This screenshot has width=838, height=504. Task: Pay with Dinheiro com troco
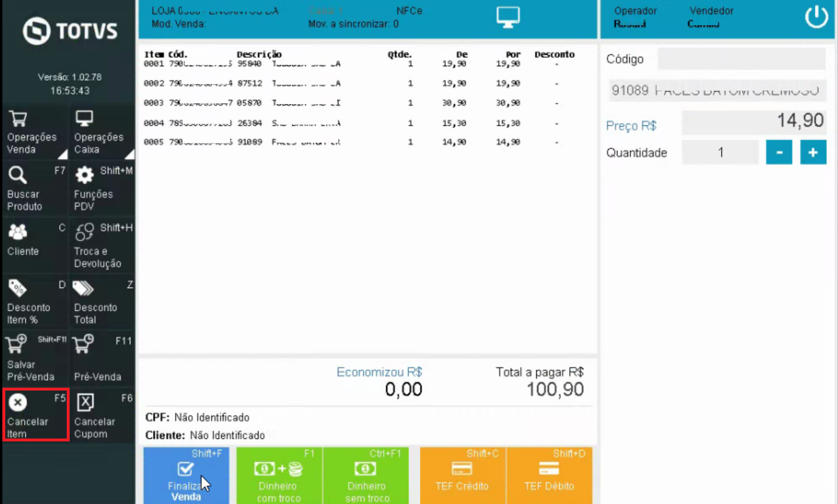coord(278,475)
